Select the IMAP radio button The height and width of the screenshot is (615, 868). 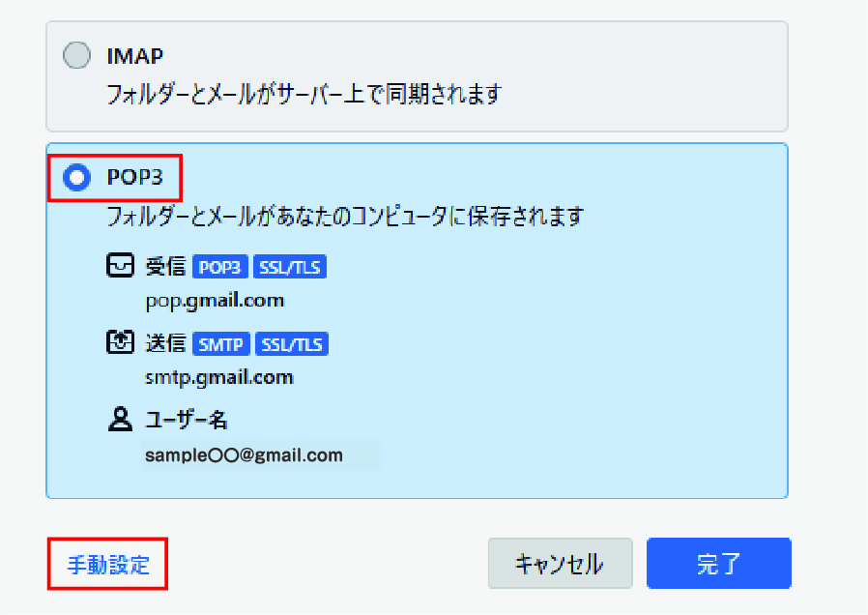click(76, 56)
